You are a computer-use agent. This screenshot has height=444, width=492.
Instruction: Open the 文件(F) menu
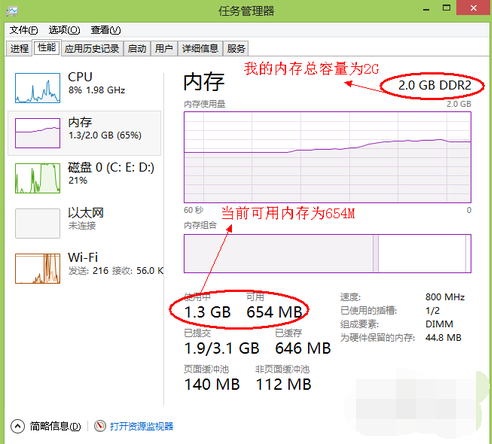point(24,30)
